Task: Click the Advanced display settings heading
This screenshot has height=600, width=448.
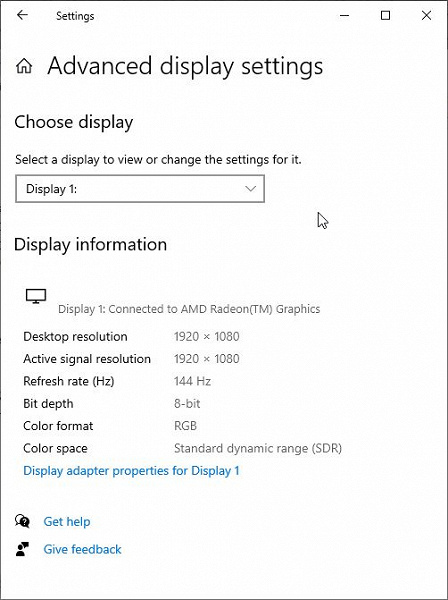Action: (185, 66)
